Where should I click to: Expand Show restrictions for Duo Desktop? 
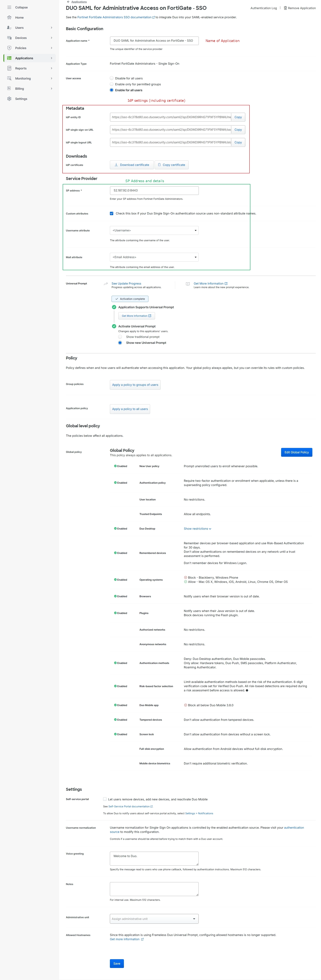tap(198, 529)
